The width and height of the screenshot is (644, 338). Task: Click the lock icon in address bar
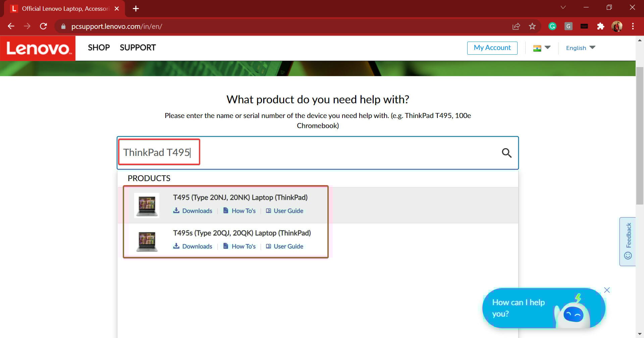(x=63, y=26)
